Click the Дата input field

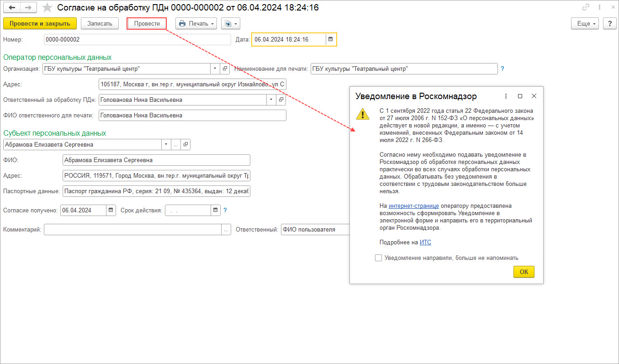click(289, 40)
